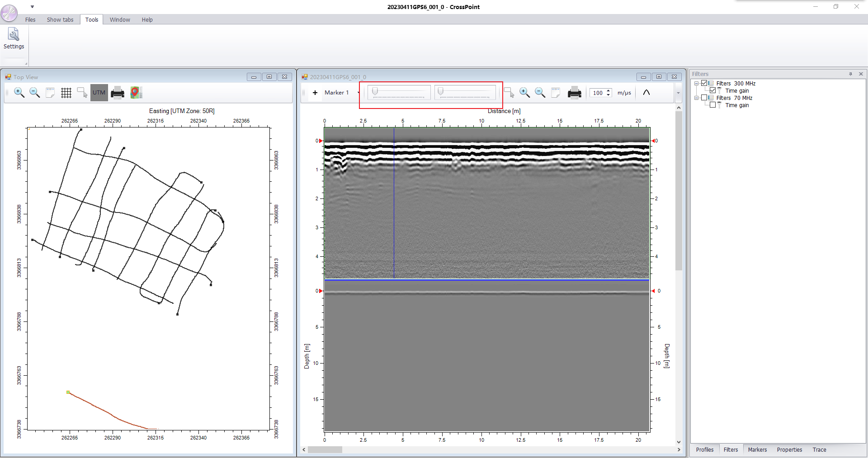
Task: Open the Files menu
Action: click(x=30, y=19)
